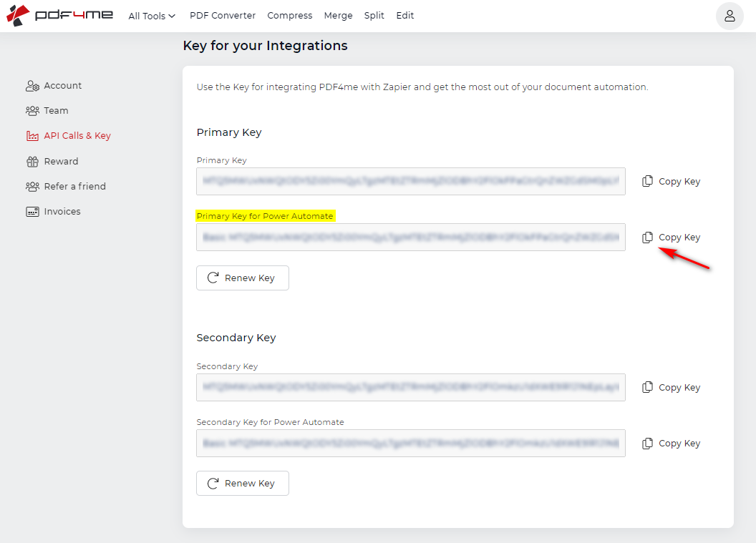The width and height of the screenshot is (756, 543).
Task: Click the Account gear-person icon
Action: pyautogui.click(x=32, y=86)
